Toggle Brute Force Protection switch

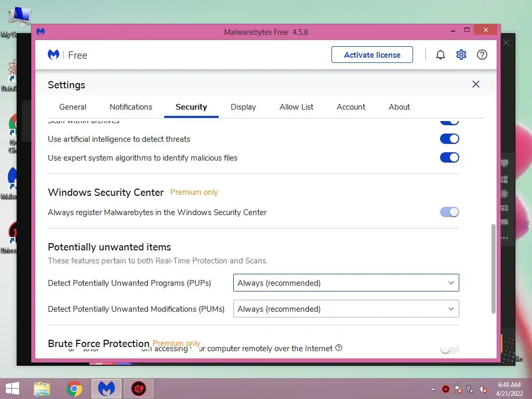449,349
